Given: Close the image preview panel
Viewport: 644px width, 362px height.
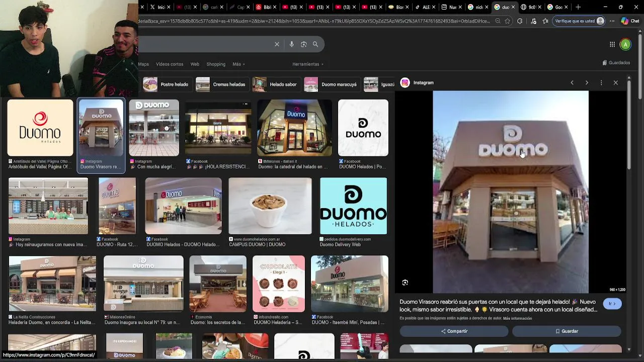Looking at the screenshot, I should [615, 82].
